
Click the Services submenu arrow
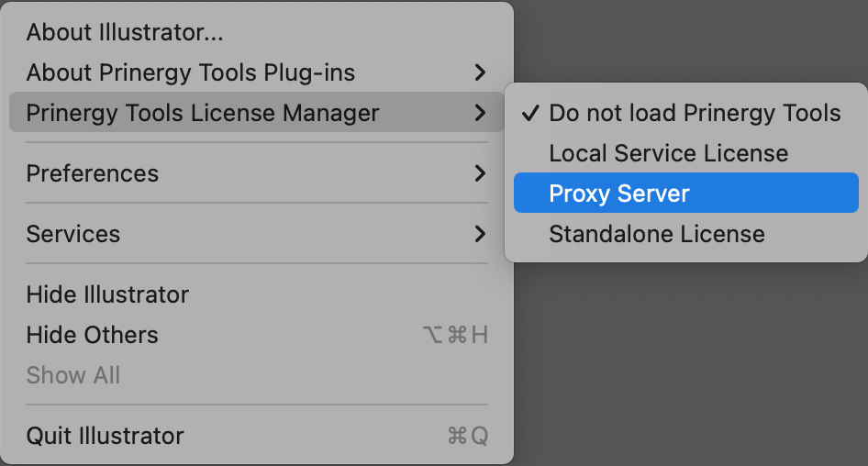point(480,234)
